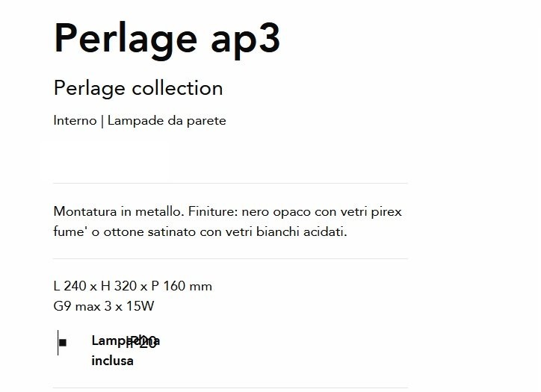Click the word Finiture in the description

click(x=212, y=212)
